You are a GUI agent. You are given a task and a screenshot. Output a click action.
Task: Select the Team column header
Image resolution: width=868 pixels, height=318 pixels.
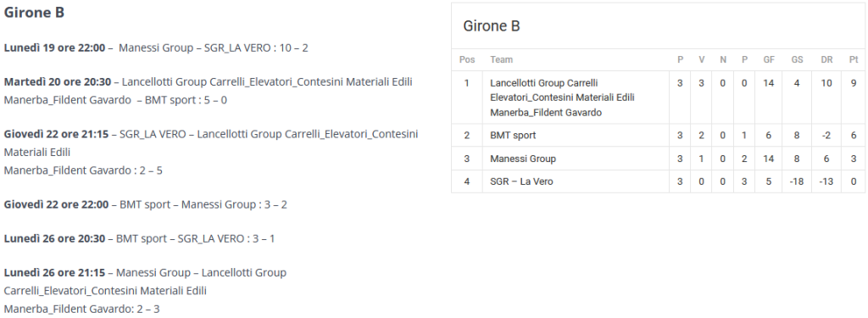tap(502, 60)
